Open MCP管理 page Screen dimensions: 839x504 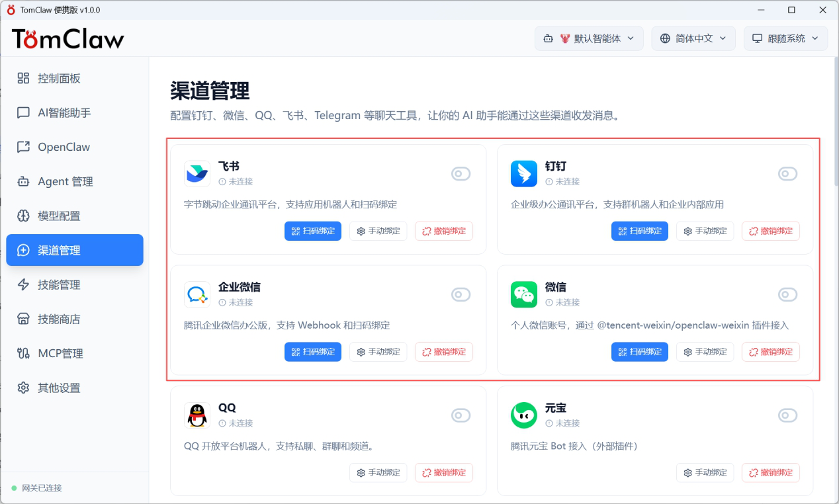tap(75, 353)
